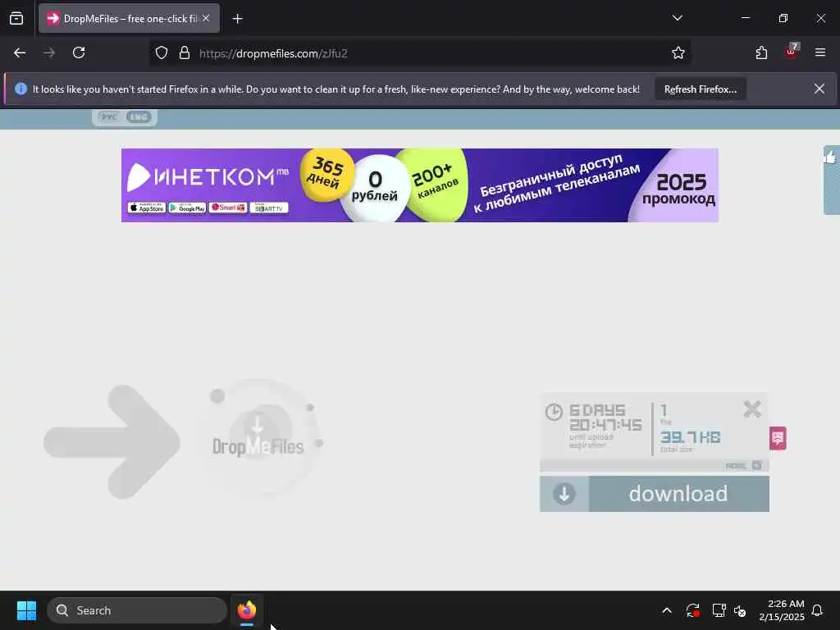
Task: Click the update sync tray icon
Action: tap(692, 610)
